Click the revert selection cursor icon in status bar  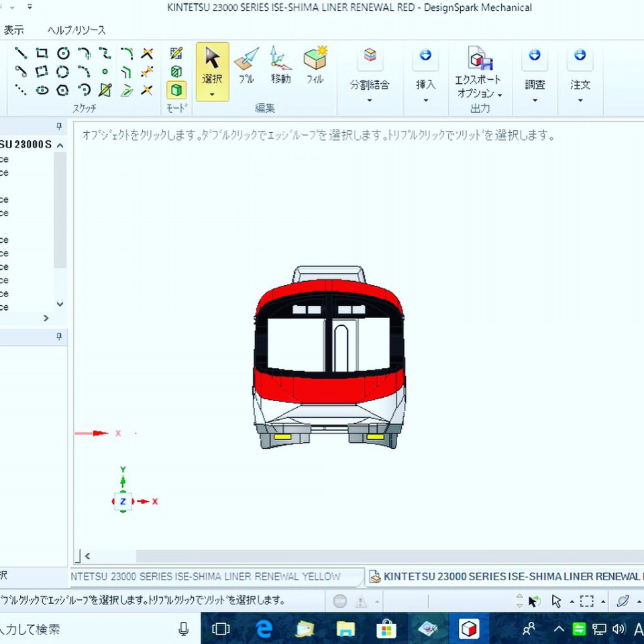tap(534, 601)
